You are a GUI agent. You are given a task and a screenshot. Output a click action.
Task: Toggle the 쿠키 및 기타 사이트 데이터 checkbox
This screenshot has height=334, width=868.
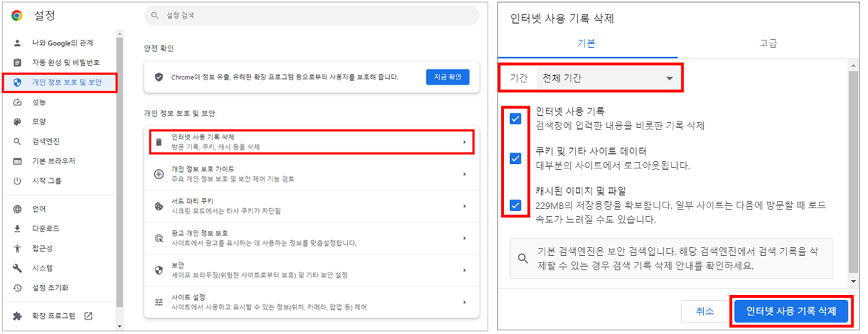pyautogui.click(x=515, y=158)
